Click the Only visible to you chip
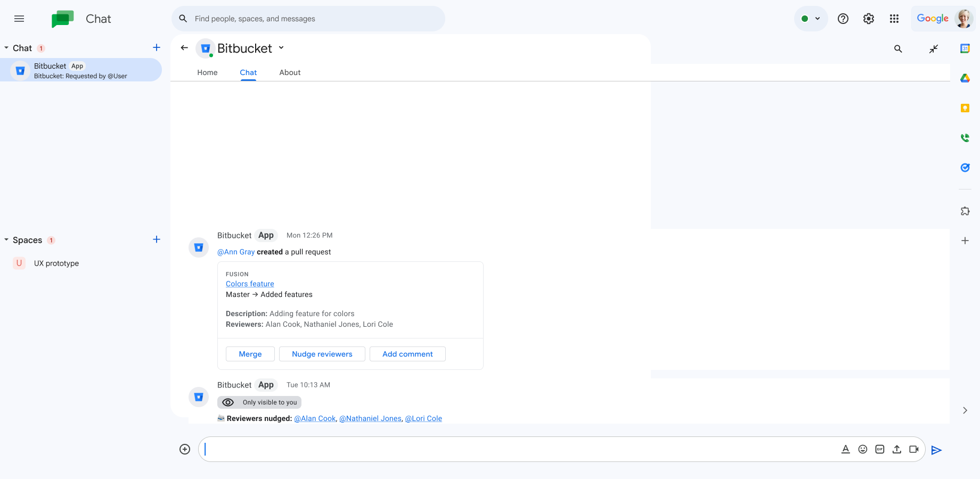The height and width of the screenshot is (479, 980). 259,402
